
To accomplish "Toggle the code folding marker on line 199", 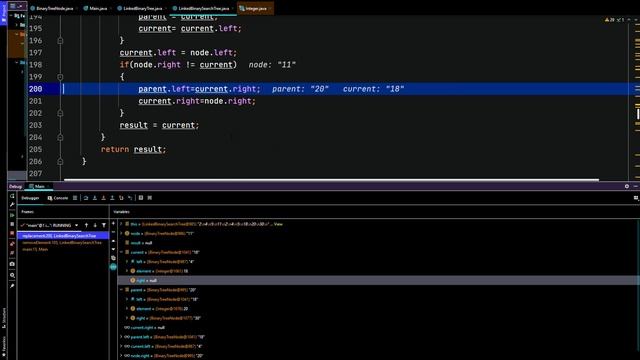I will tap(60, 77).
